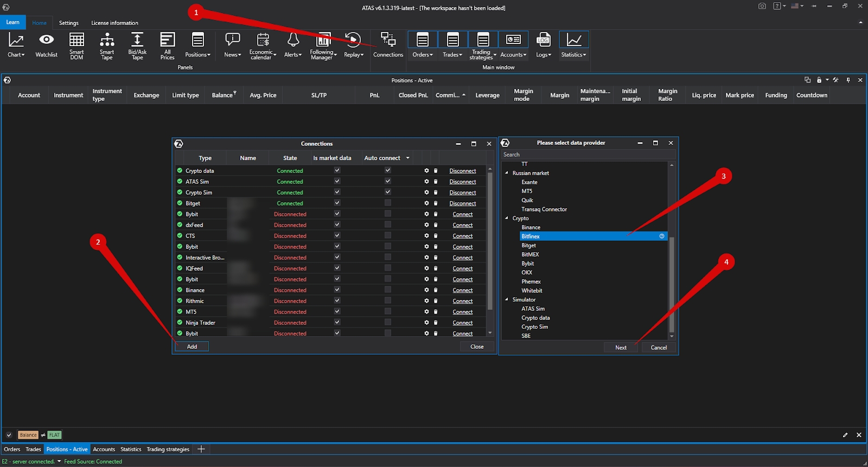Uncheck Auto connect for Crypto data
The height and width of the screenshot is (467, 868).
click(388, 170)
